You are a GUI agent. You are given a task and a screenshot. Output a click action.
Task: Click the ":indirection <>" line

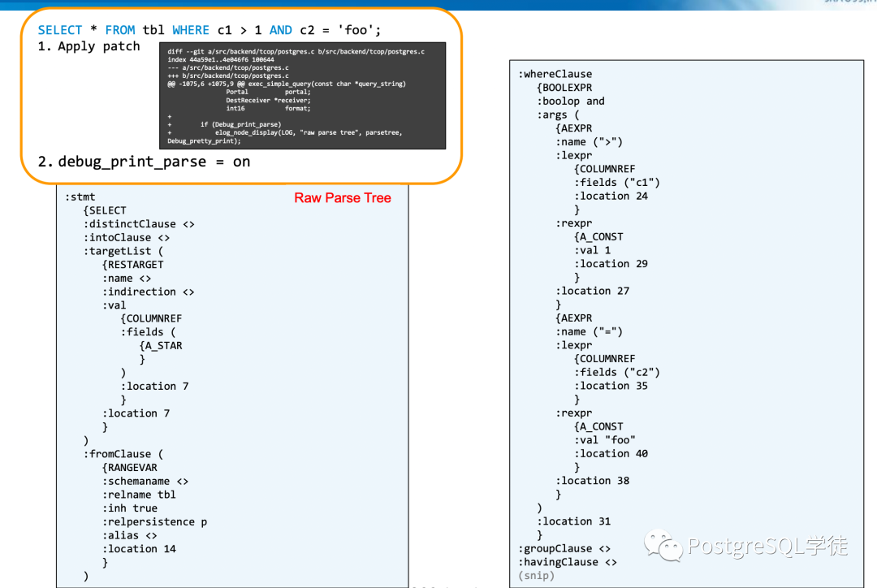[149, 292]
